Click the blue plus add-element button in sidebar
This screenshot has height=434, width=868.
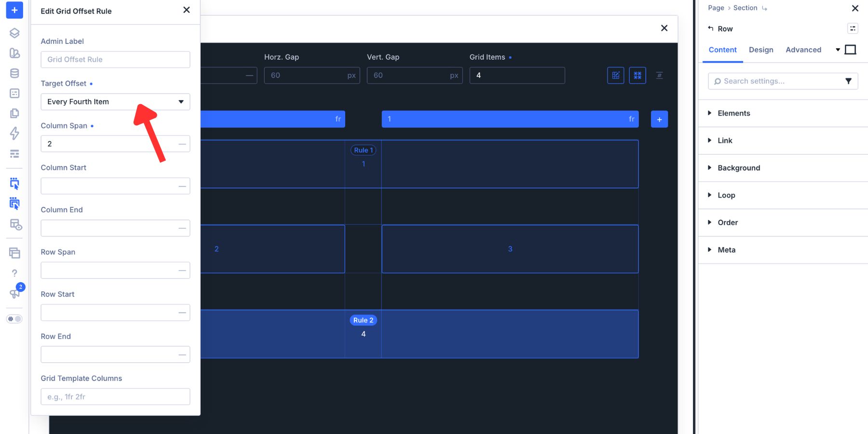(x=14, y=10)
